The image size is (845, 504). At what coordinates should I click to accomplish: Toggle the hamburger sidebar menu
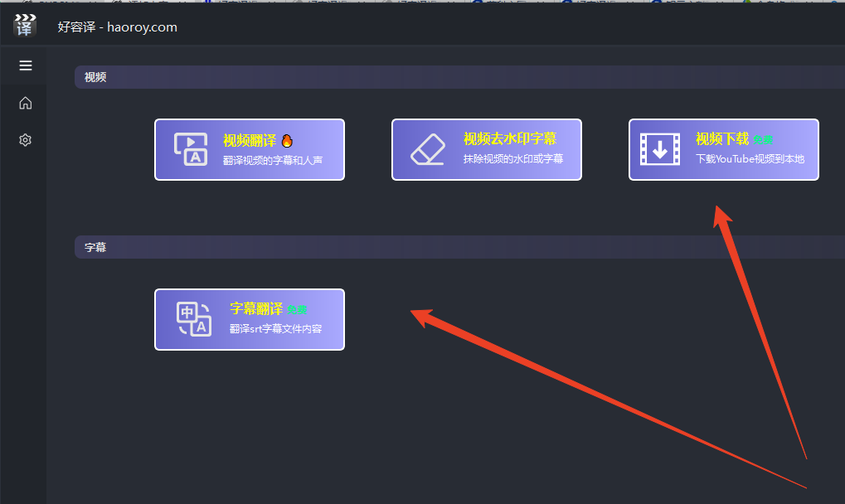click(x=25, y=65)
